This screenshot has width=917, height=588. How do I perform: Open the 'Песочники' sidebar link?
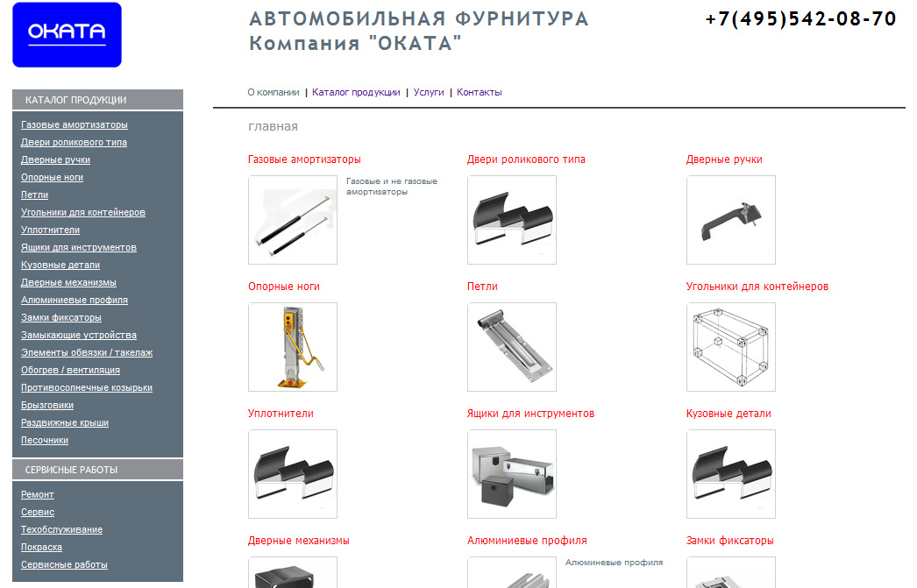(x=45, y=440)
